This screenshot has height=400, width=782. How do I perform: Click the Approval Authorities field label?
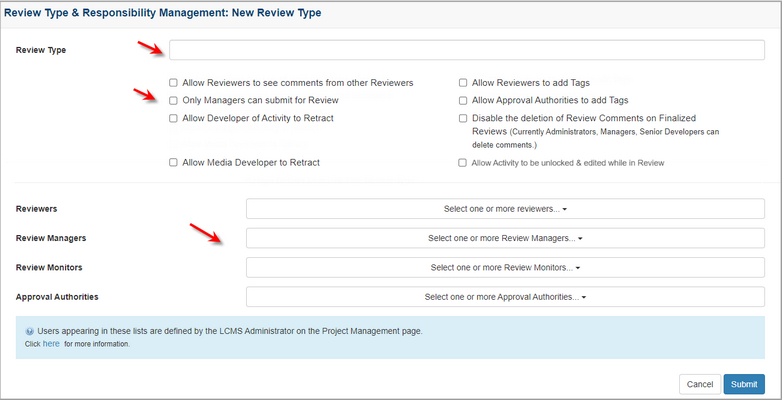pos(57,297)
